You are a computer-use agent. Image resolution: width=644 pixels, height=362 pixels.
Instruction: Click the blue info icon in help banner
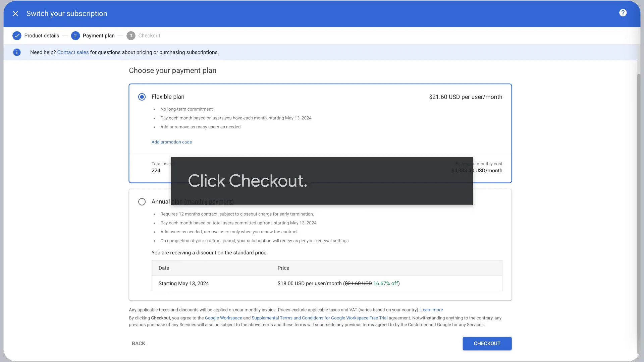point(17,52)
